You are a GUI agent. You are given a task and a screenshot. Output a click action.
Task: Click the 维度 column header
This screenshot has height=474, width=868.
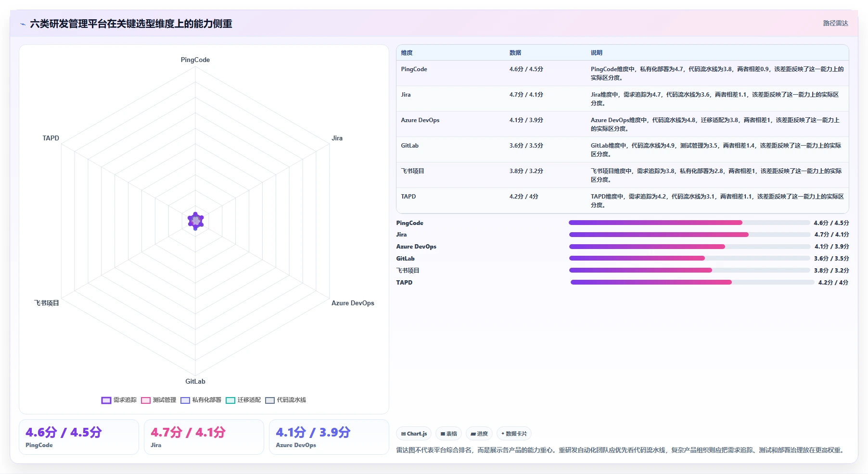pos(407,53)
